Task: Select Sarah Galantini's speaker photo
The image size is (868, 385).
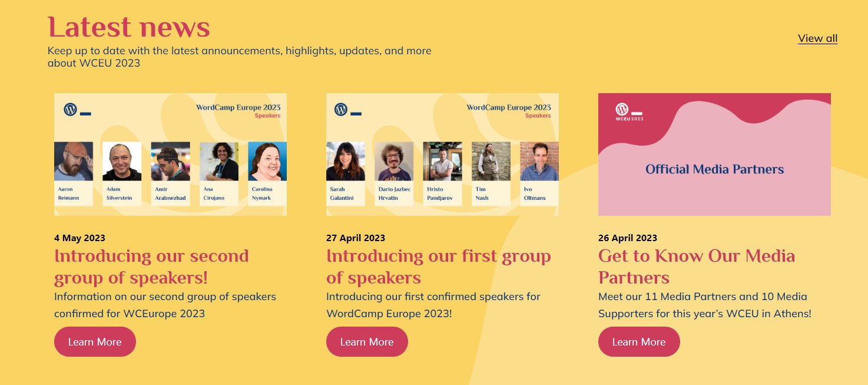Action: (346, 161)
